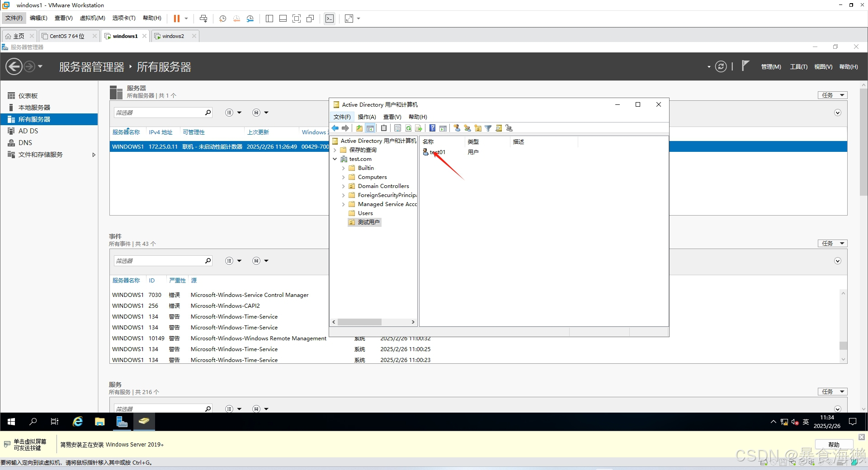Click the Add to group icon
Viewport: 868px width, 470px height.
pos(509,128)
